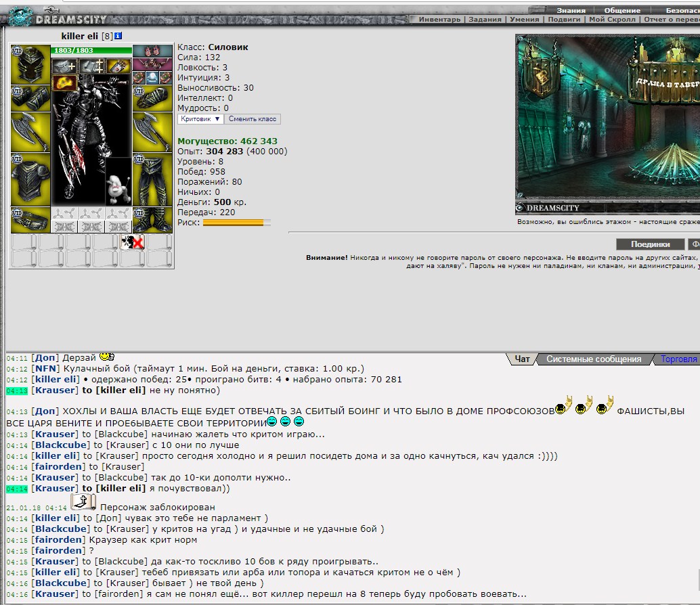Open the Инвентарь menu item

439,19
